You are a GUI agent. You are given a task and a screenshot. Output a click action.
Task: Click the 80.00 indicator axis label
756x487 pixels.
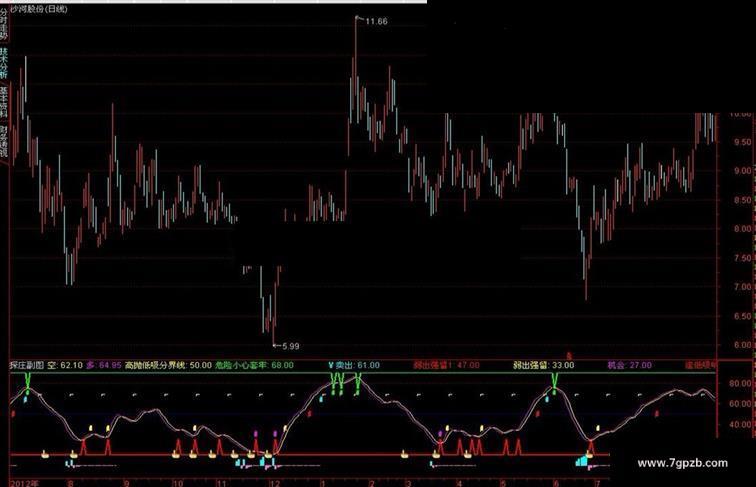740,384
